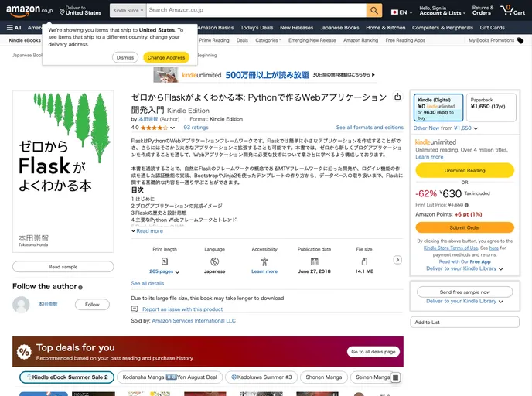Expand the 265 pages dropdown
The image size is (532, 396).
[x=164, y=271]
